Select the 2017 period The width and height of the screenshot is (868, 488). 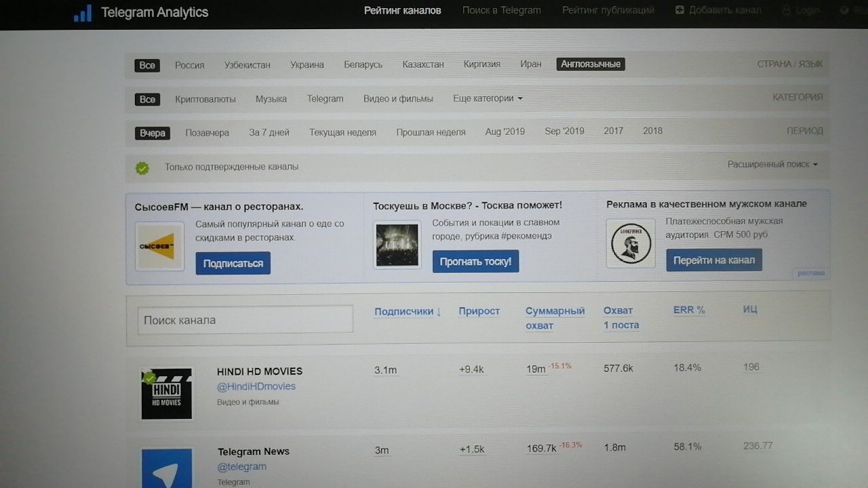(614, 131)
